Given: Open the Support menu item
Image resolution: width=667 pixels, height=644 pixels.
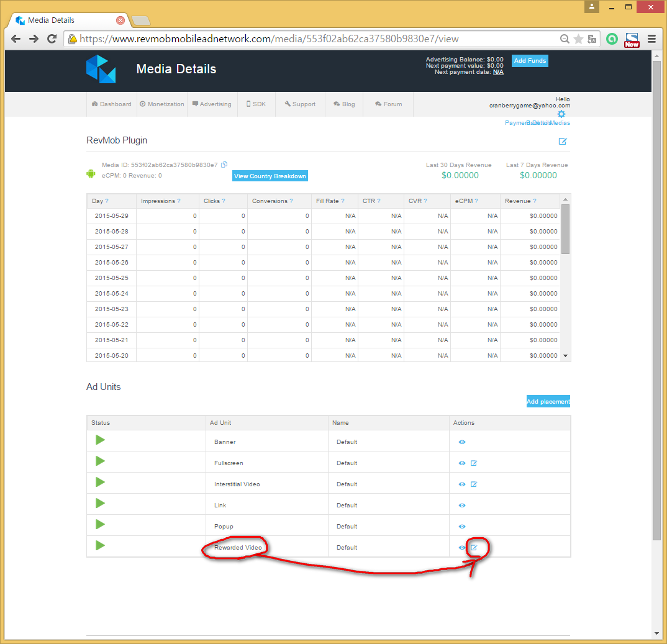Looking at the screenshot, I should click(301, 104).
